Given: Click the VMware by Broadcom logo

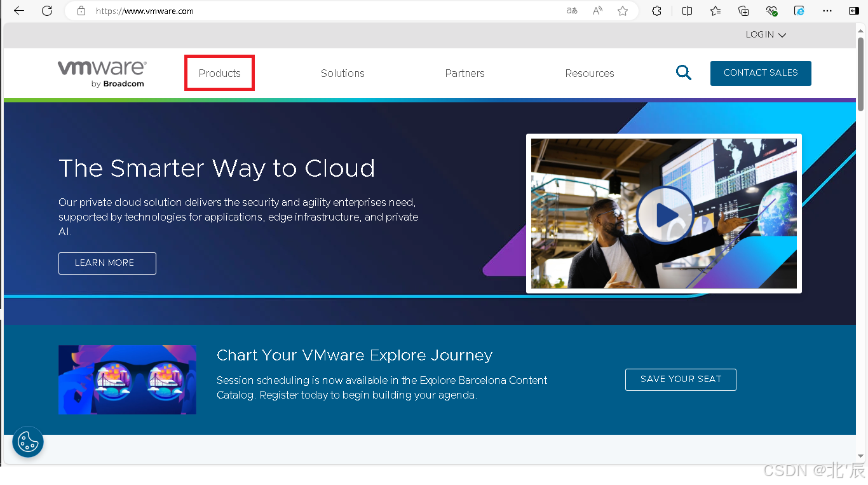Looking at the screenshot, I should tap(102, 74).
